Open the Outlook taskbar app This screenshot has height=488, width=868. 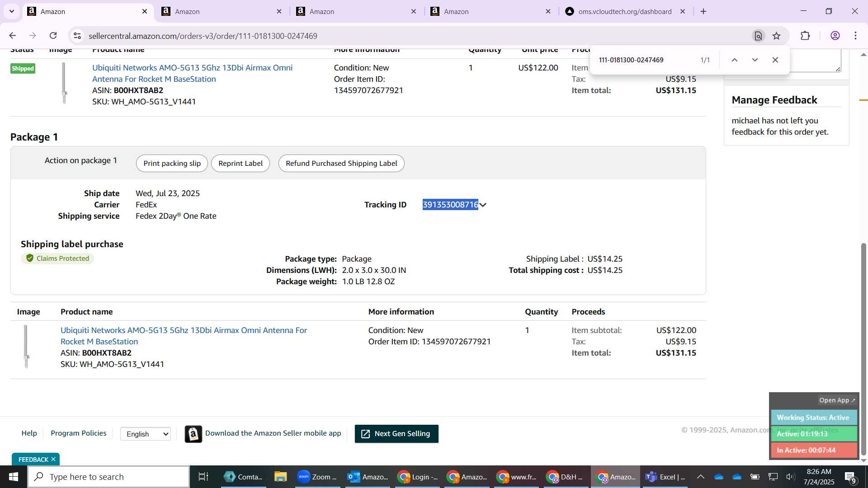coord(368,477)
